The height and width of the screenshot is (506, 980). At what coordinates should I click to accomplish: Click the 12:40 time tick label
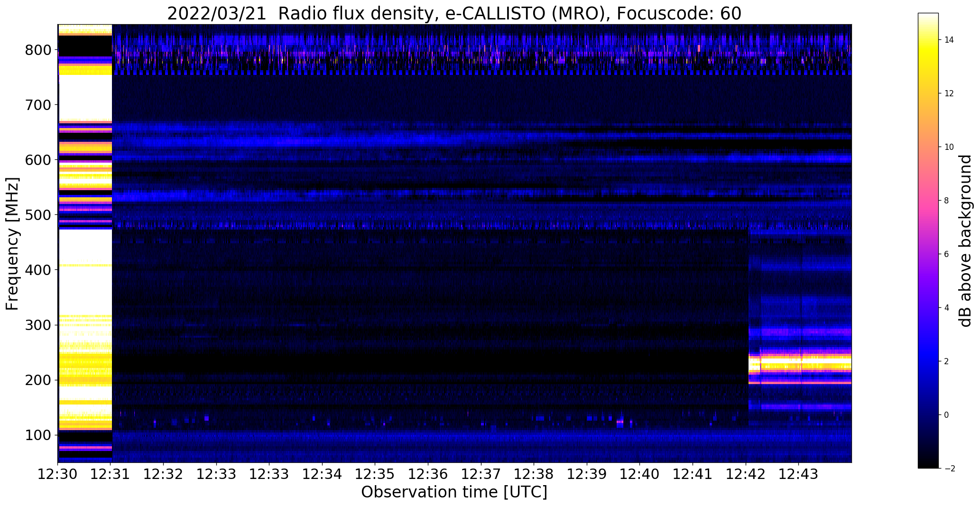pyautogui.click(x=640, y=475)
